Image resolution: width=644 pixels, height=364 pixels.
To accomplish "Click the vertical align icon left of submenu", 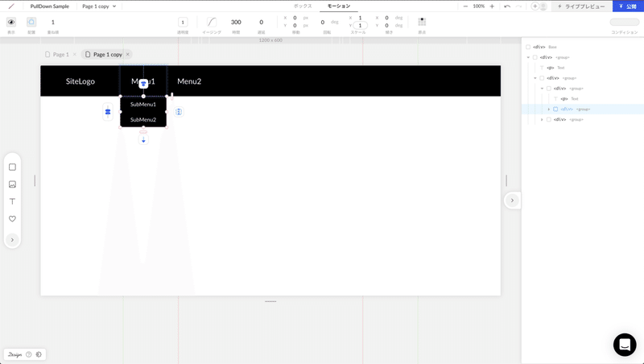I will click(x=108, y=112).
